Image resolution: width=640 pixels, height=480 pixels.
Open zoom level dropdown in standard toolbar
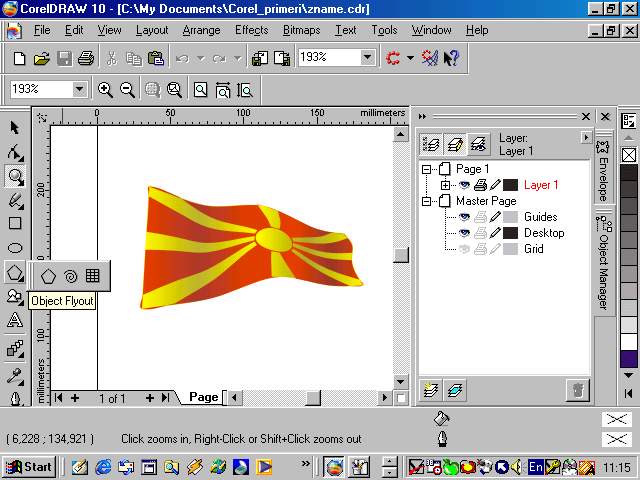[367, 58]
